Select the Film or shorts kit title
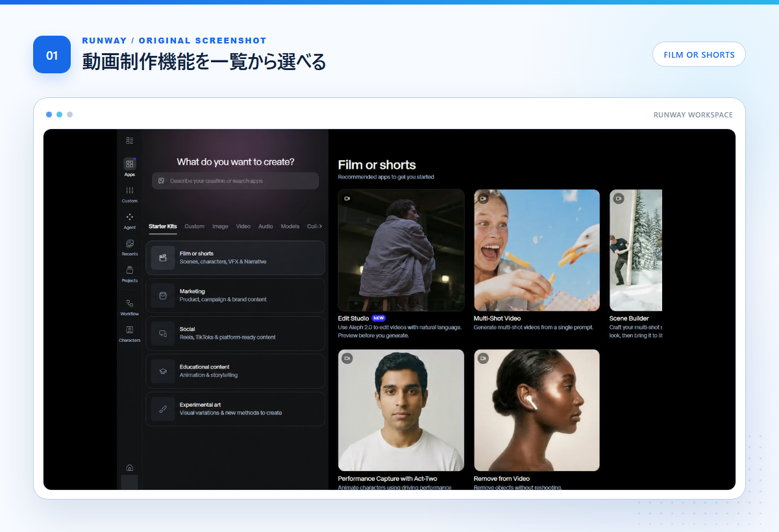The width and height of the screenshot is (779, 532). click(x=197, y=254)
